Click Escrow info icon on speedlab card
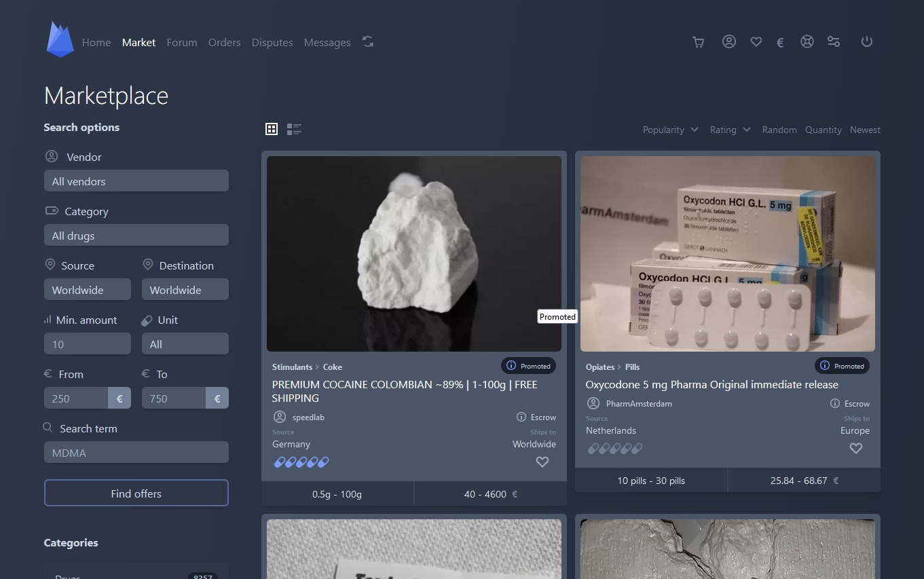The width and height of the screenshot is (924, 579). (521, 417)
